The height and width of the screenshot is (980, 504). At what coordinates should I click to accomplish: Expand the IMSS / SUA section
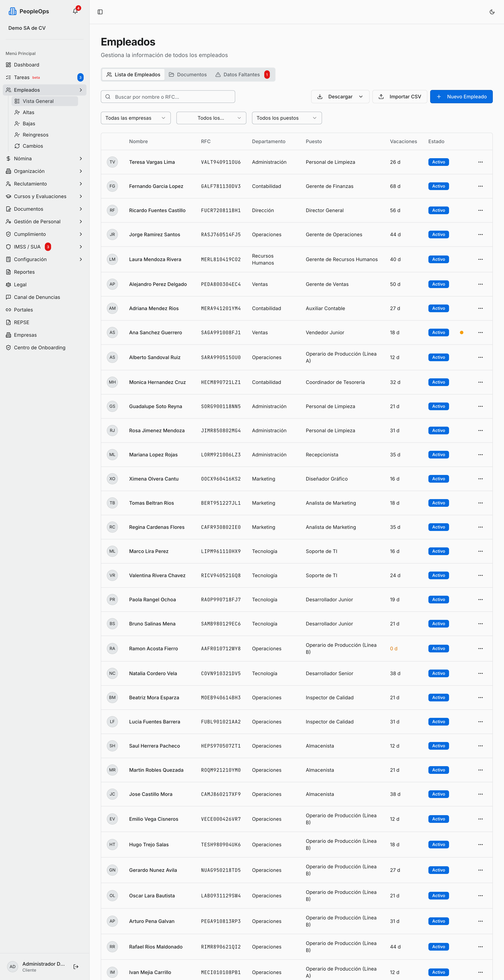pyautogui.click(x=44, y=247)
